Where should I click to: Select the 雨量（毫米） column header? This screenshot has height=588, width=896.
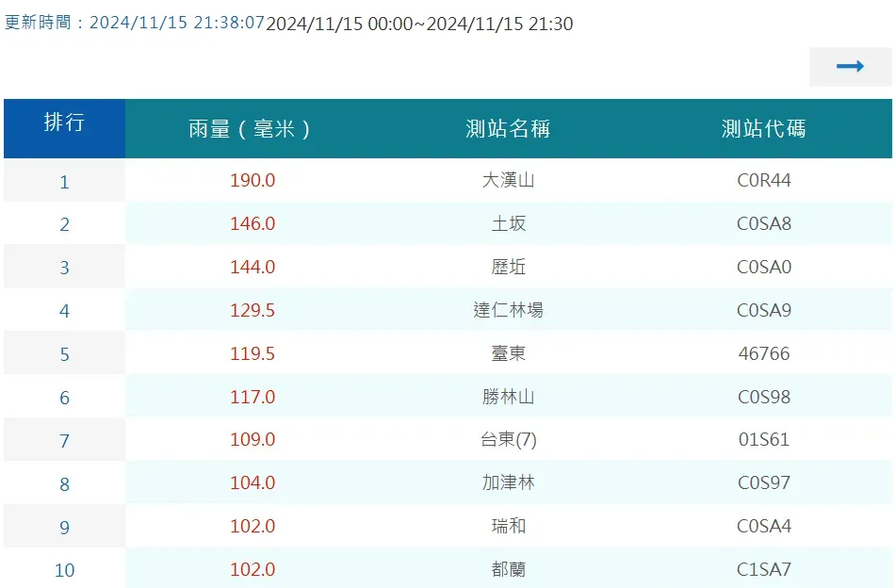click(x=252, y=128)
